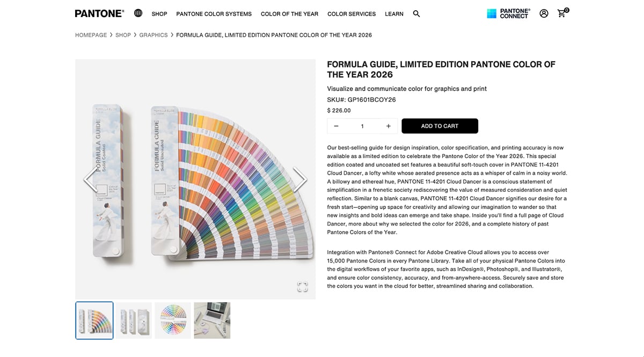This screenshot has height=357, width=644.
Task: Open the search icon
Action: [x=416, y=14]
